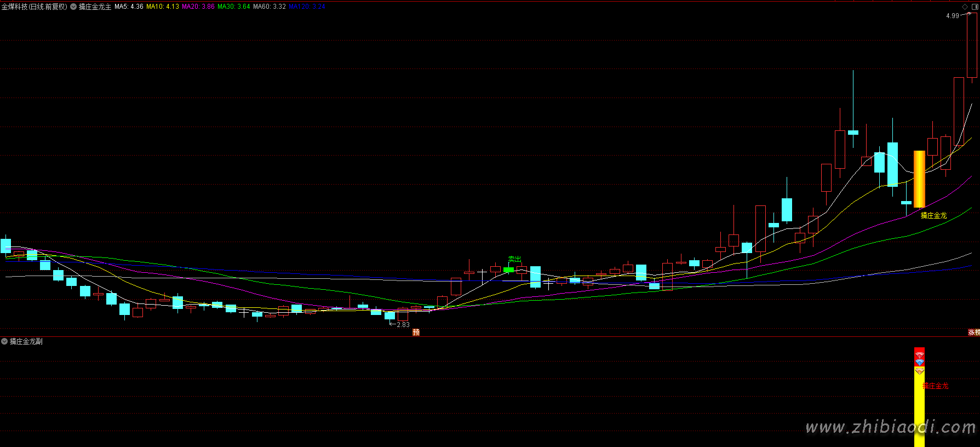Viewport: 980px width, 447px height.
Task: Expand the 擒庄金龙主 indicator dropdown arrow
Action: pyautogui.click(x=73, y=7)
